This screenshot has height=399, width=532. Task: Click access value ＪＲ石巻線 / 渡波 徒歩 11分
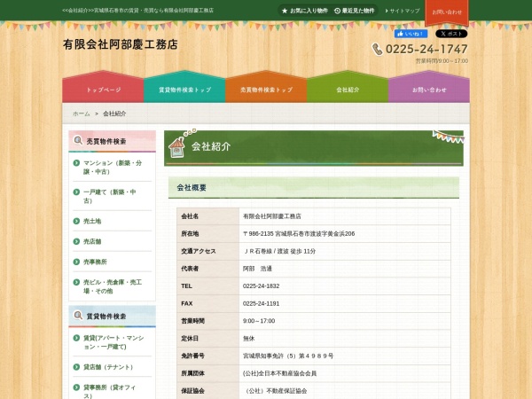coord(279,251)
